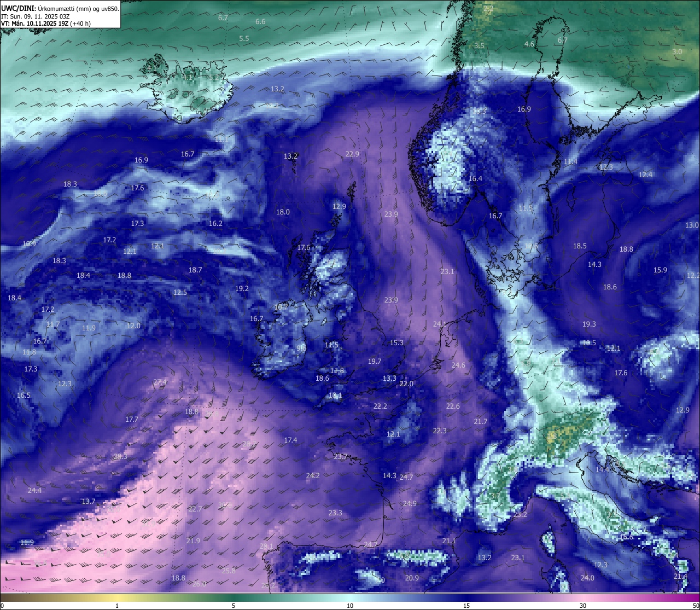700x610 pixels.
Task: Click the map value 17.3 near "16.2"
Action: pos(137,223)
